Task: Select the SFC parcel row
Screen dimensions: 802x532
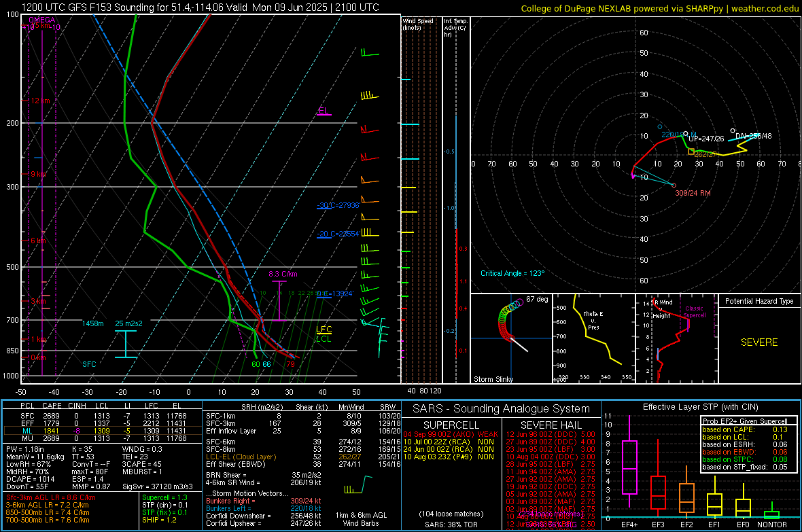Action: click(x=103, y=416)
